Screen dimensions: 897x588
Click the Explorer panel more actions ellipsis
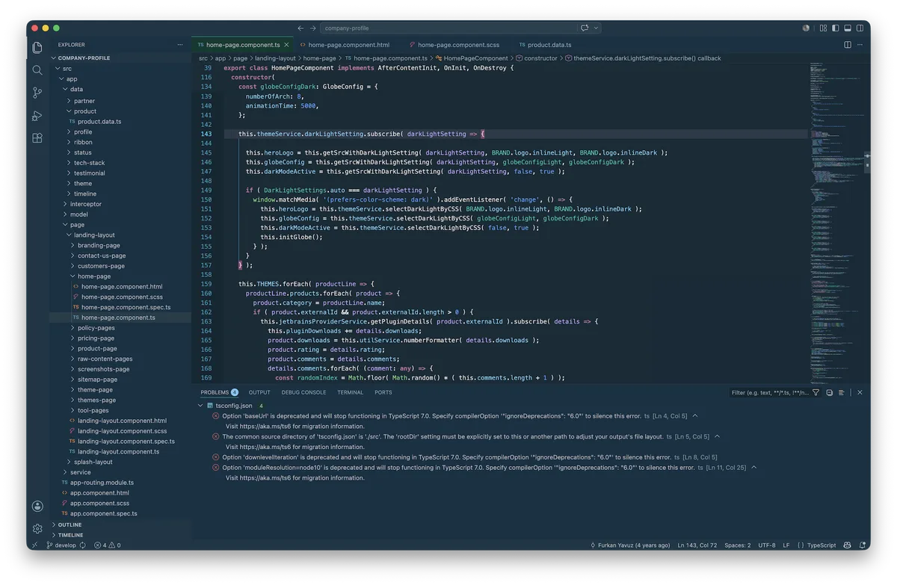coord(180,45)
